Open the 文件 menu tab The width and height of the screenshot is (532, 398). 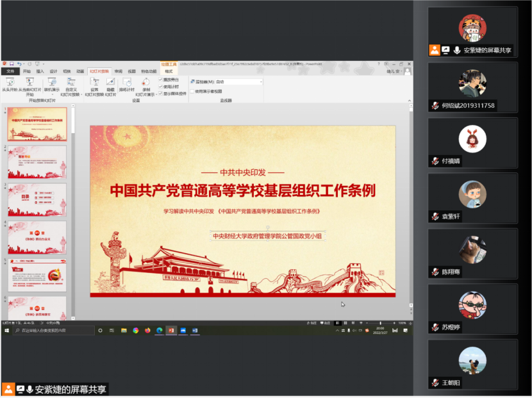click(10, 71)
